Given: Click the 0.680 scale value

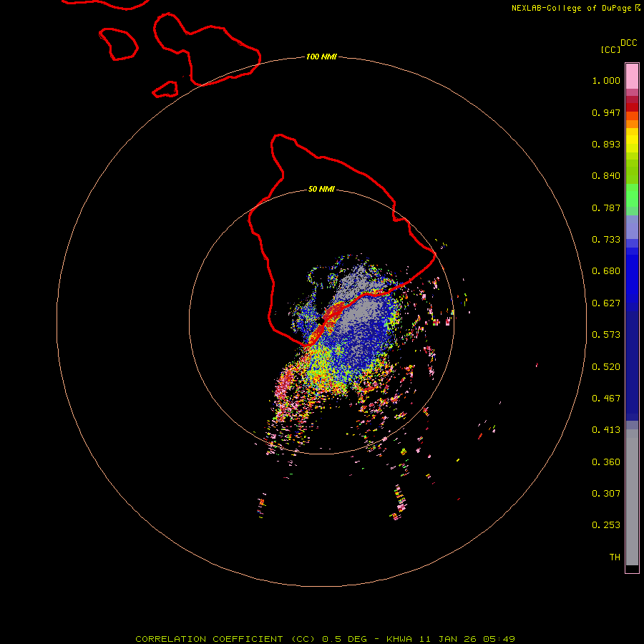Looking at the screenshot, I should pyautogui.click(x=606, y=271).
